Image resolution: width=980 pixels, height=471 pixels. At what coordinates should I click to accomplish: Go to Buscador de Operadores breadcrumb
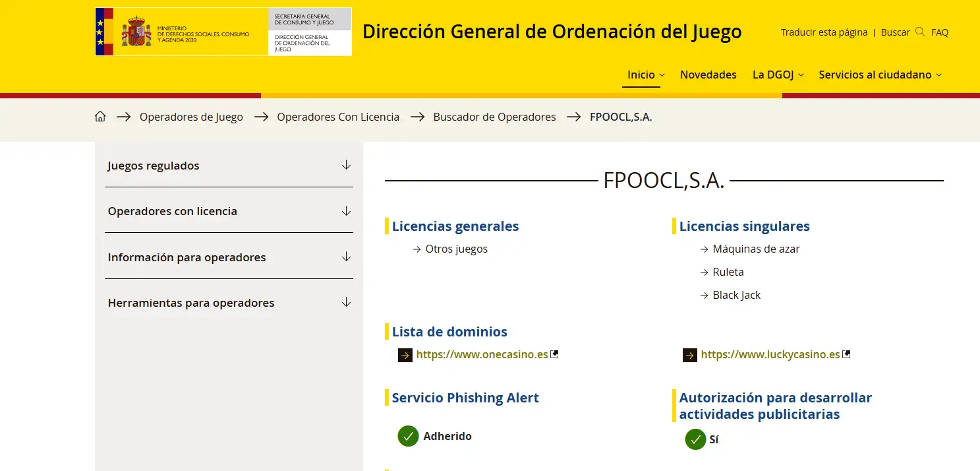(x=494, y=117)
